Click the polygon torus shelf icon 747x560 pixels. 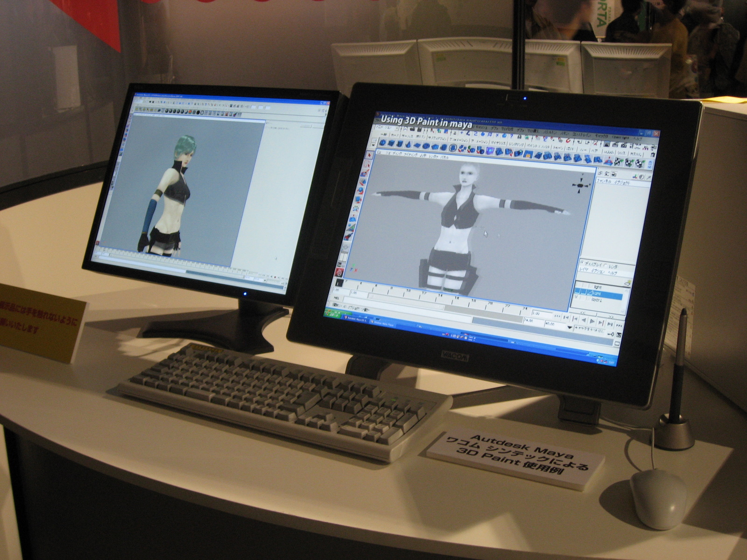pyautogui.click(x=427, y=146)
